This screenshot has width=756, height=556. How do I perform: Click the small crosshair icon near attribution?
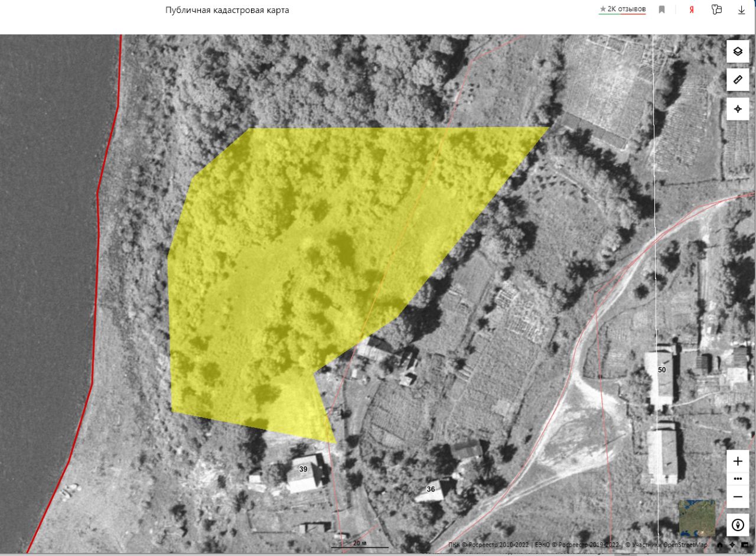point(732,545)
